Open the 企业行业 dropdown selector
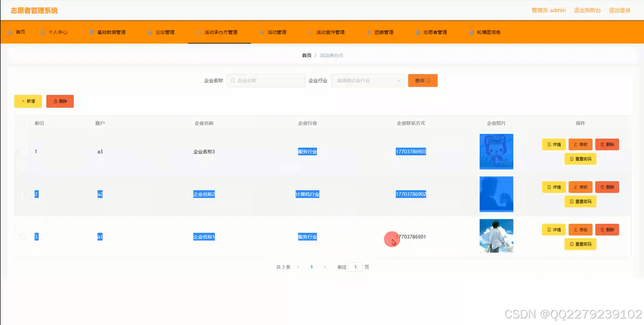This screenshot has height=325, width=644. pyautogui.click(x=367, y=80)
